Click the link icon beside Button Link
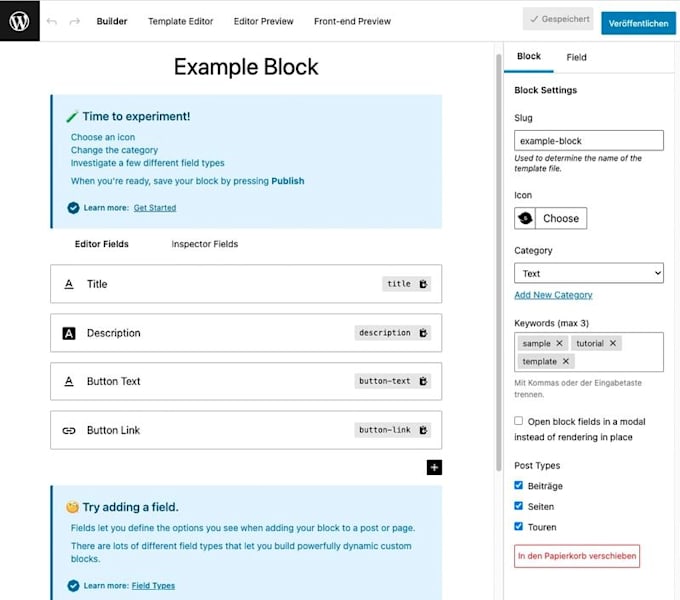 coord(69,430)
